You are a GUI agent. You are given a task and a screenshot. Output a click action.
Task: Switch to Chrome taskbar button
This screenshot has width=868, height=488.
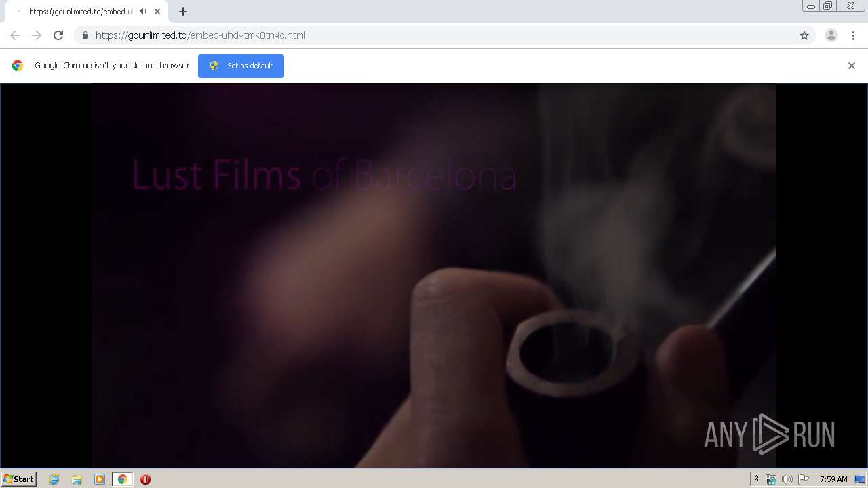(x=122, y=479)
